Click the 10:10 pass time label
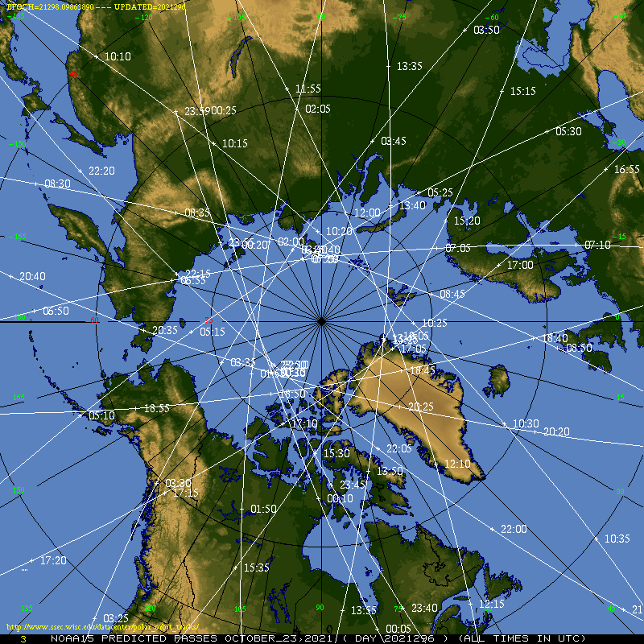This screenshot has height=644, width=644. pos(118,56)
